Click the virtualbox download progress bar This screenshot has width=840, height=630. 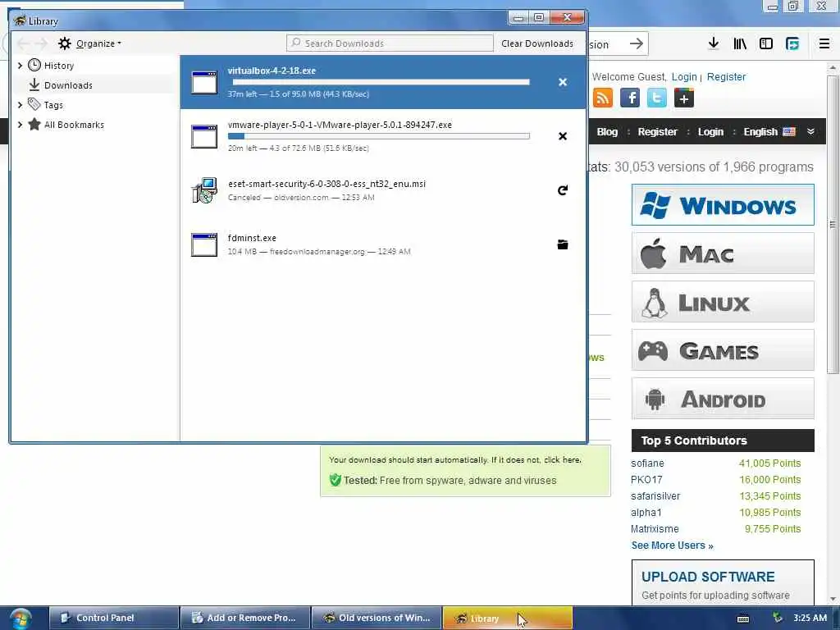point(381,82)
